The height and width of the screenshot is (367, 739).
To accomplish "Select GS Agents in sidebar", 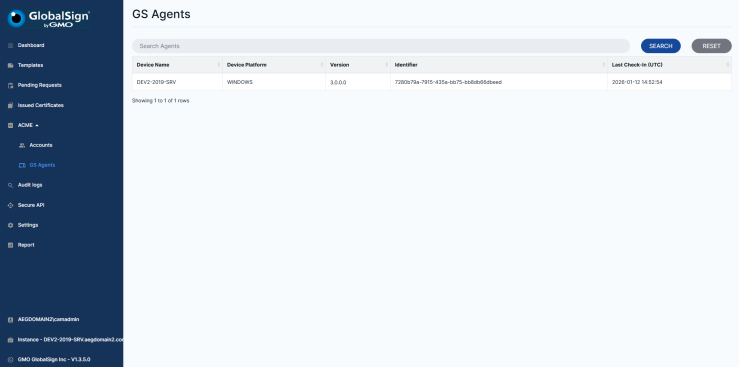I will click(42, 165).
